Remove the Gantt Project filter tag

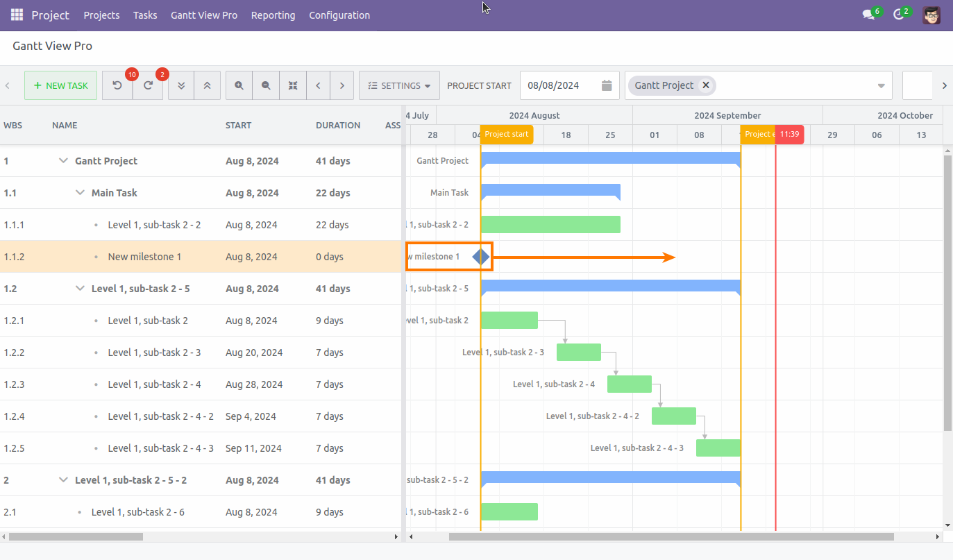pyautogui.click(x=706, y=85)
